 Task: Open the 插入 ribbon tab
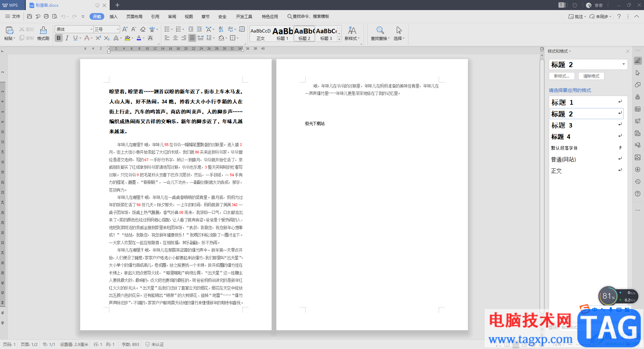(x=114, y=16)
